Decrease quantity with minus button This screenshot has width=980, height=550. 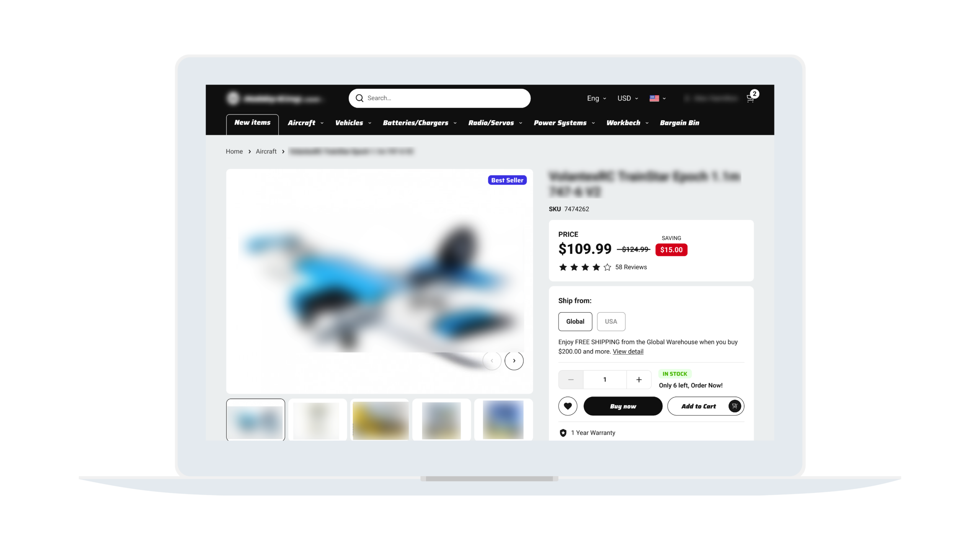point(571,379)
